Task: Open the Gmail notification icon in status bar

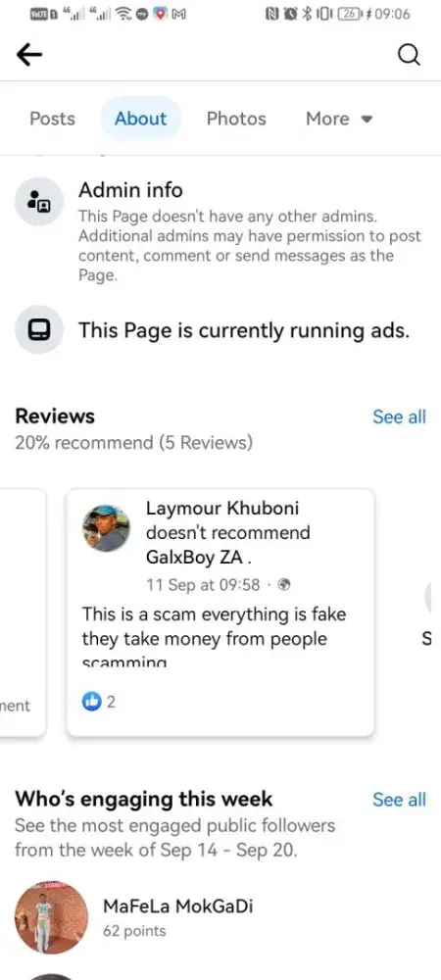Action: click(179, 14)
